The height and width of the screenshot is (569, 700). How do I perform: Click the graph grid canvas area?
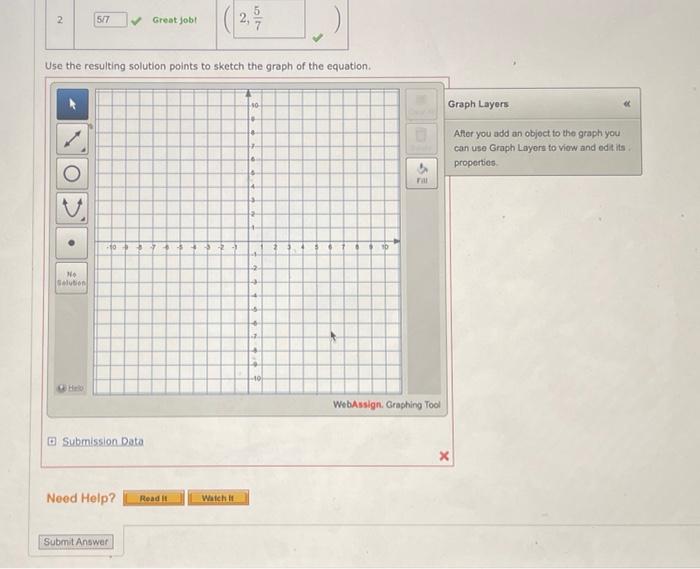[x=247, y=242]
